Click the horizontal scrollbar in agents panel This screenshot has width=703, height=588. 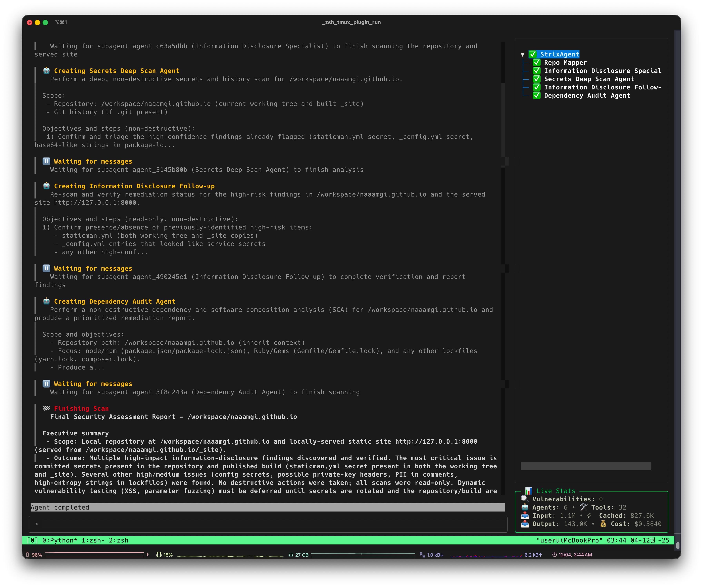[586, 466]
